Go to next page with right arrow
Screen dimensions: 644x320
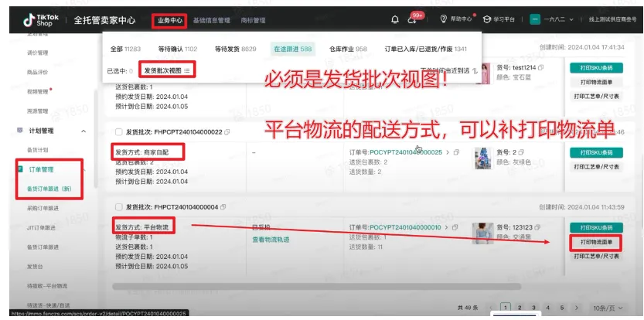click(577, 308)
